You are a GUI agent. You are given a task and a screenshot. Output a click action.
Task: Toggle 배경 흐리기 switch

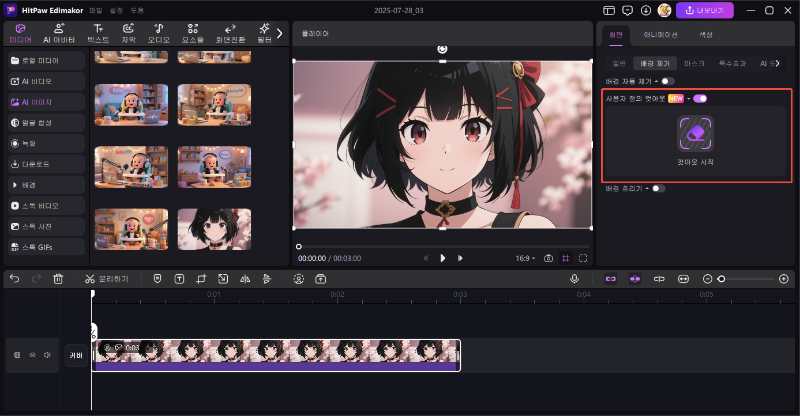658,188
